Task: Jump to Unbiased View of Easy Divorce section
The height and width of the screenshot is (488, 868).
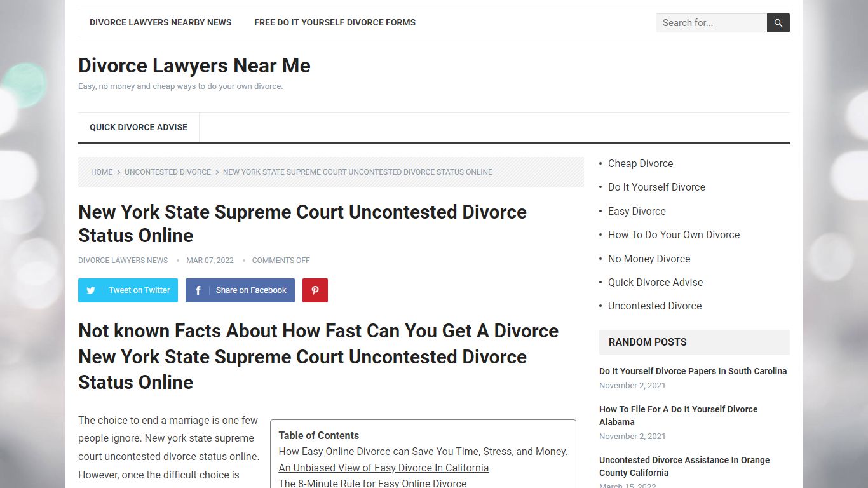Action: point(384,468)
